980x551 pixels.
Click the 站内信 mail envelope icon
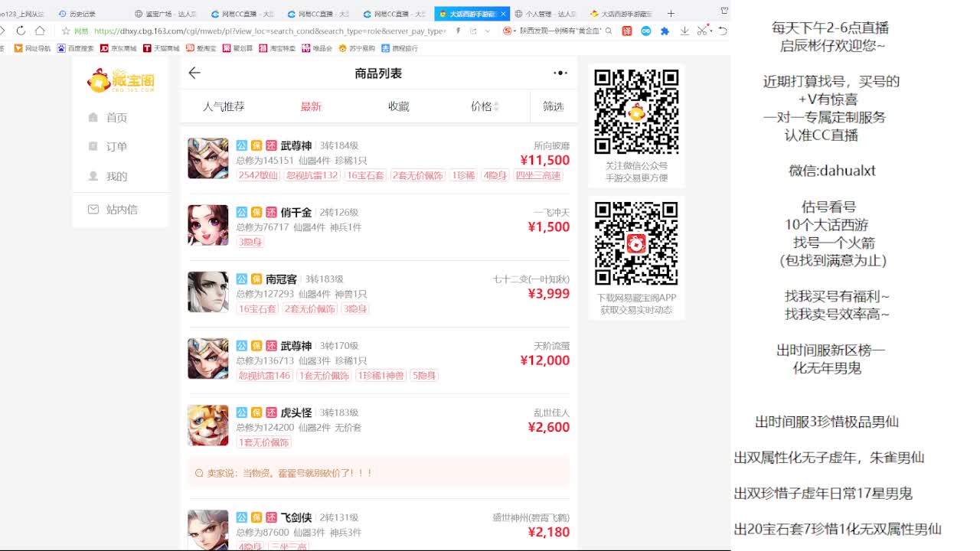(x=93, y=209)
